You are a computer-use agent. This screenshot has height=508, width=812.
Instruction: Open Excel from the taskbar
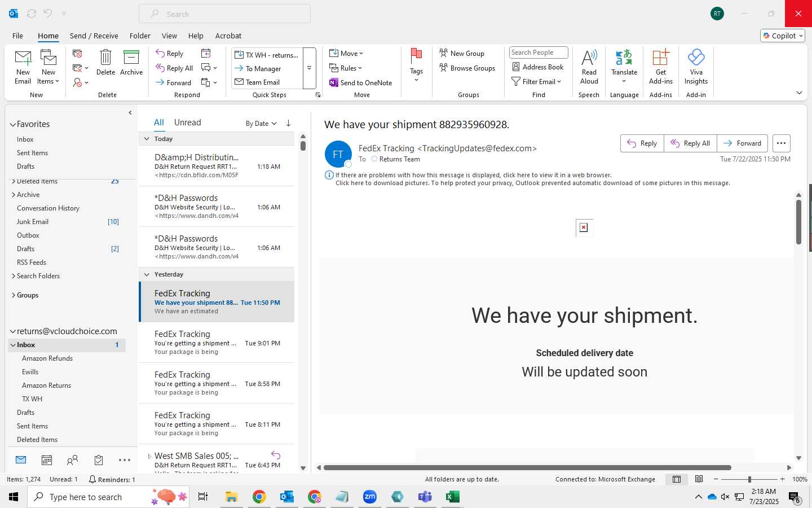(452, 497)
